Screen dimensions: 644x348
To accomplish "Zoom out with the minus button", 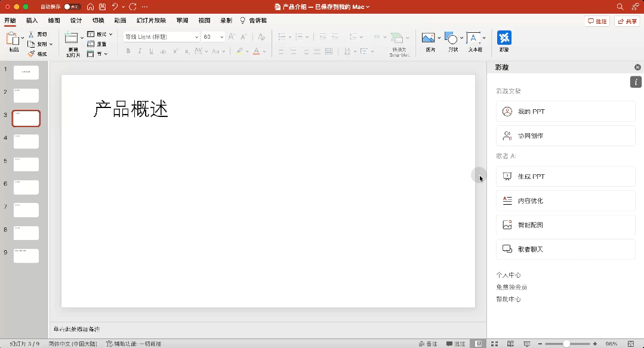I will (540, 344).
